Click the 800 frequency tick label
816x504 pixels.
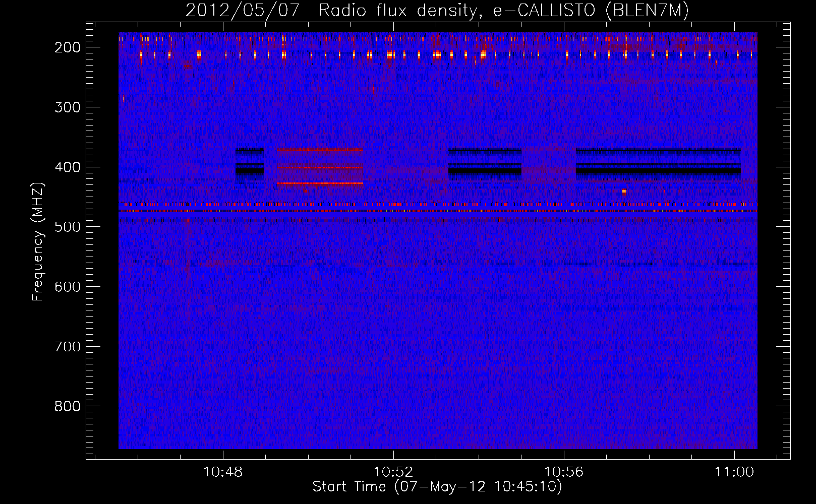coord(67,406)
